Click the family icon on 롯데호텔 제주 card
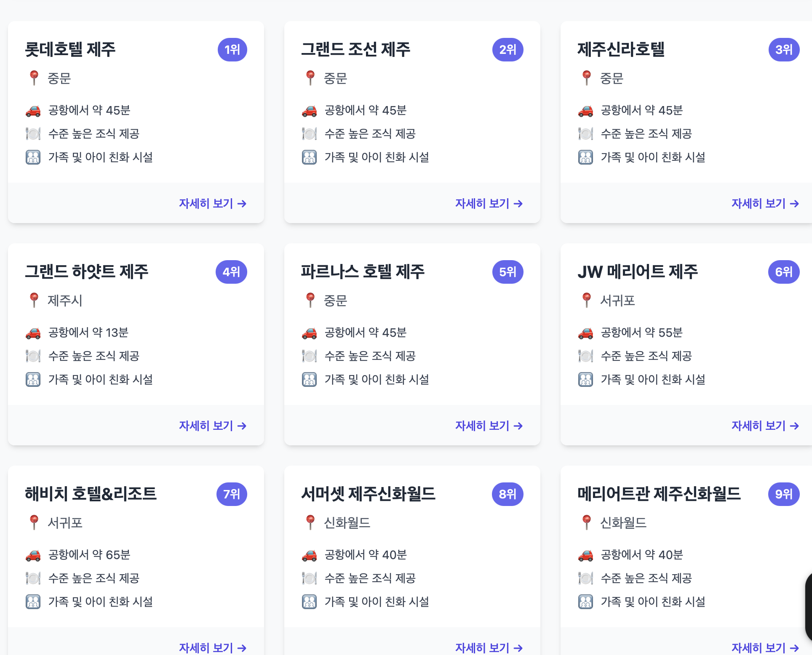This screenshot has height=655, width=812. tap(33, 157)
